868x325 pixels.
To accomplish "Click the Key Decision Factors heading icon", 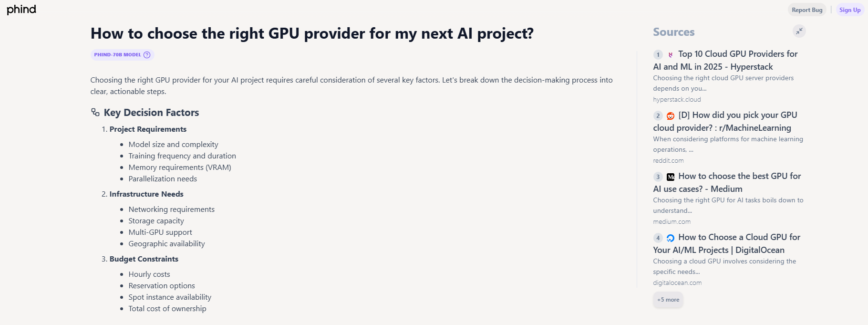I will [x=95, y=113].
